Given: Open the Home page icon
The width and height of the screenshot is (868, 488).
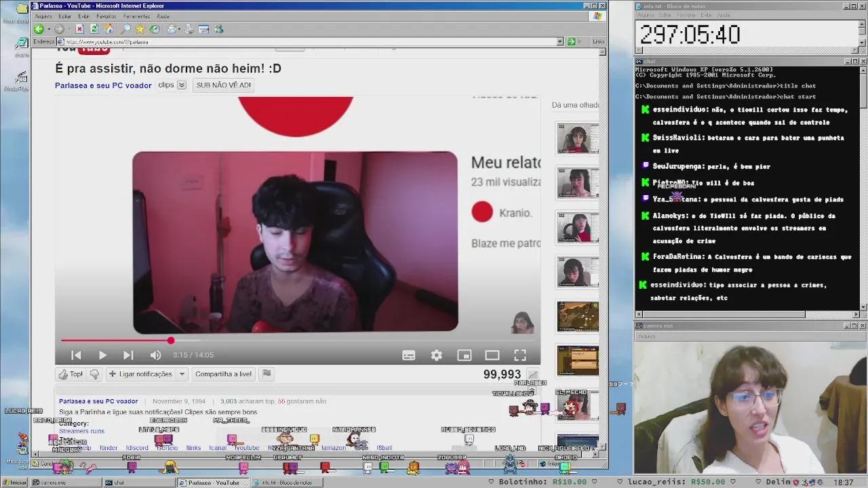Looking at the screenshot, I should (x=109, y=29).
